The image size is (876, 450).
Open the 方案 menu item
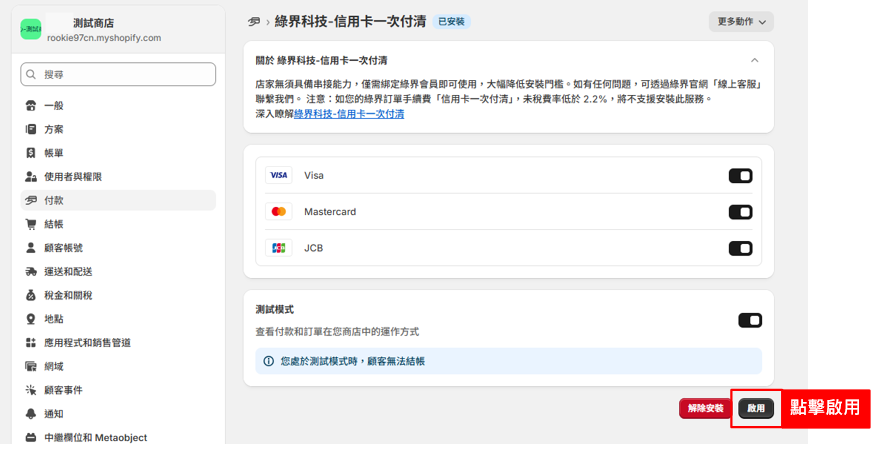tap(54, 130)
